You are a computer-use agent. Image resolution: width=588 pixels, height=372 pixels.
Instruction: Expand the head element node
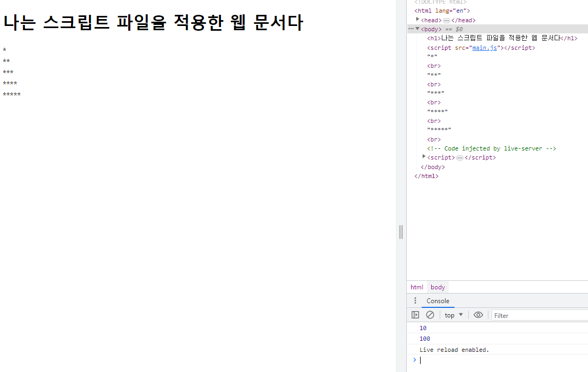click(417, 20)
